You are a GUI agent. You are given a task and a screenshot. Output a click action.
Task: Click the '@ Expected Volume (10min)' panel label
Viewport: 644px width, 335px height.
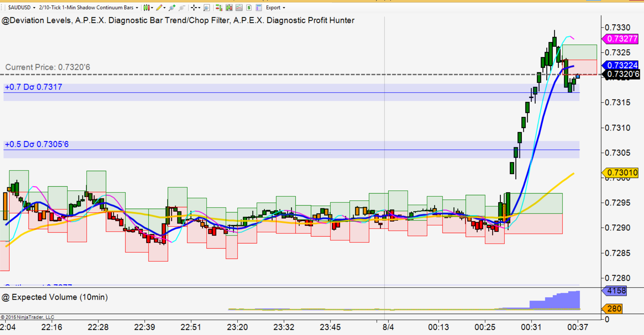pos(55,297)
